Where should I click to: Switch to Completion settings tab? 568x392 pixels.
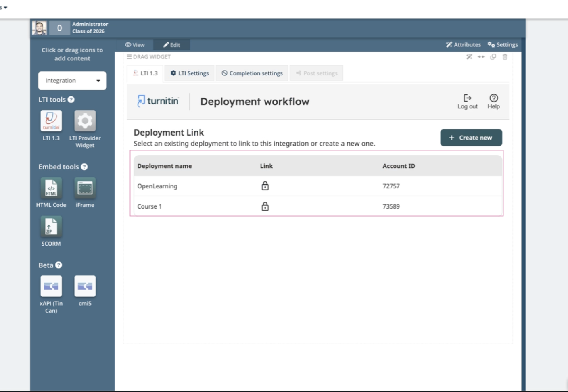point(252,73)
